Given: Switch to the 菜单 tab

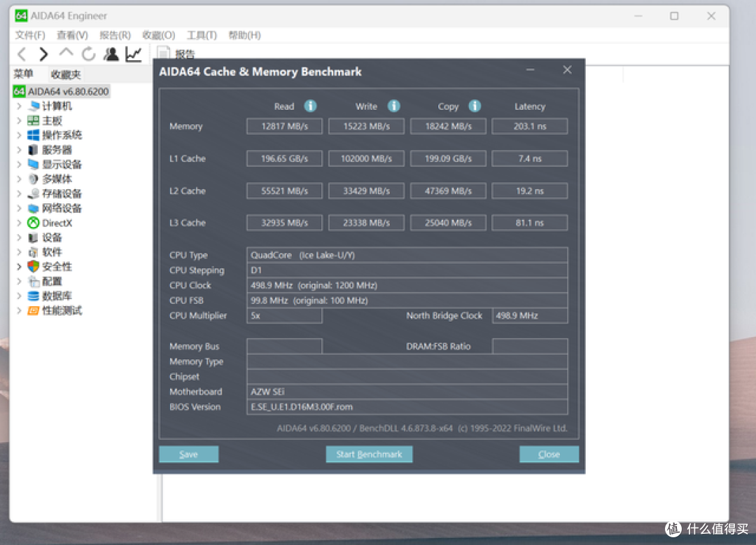Looking at the screenshot, I should pyautogui.click(x=24, y=74).
